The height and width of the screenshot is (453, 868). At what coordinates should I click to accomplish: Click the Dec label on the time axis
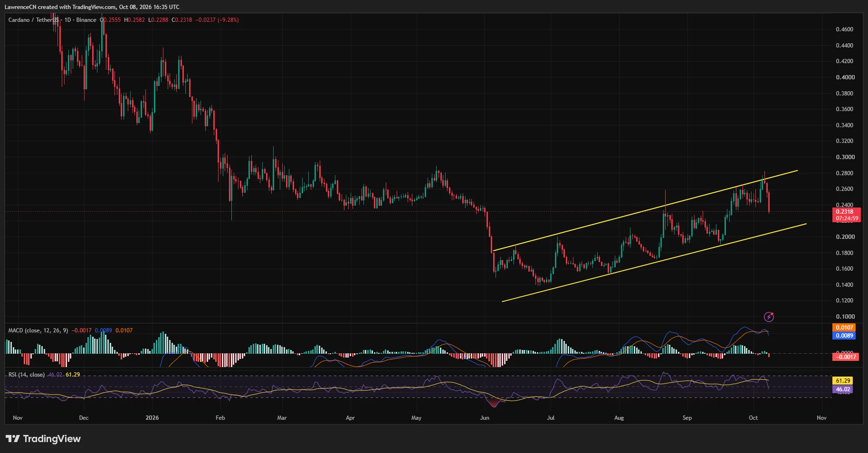pos(84,418)
